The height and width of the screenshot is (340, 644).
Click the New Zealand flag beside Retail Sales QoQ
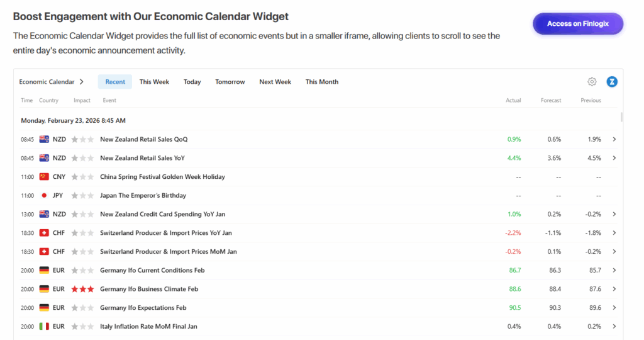(x=44, y=139)
